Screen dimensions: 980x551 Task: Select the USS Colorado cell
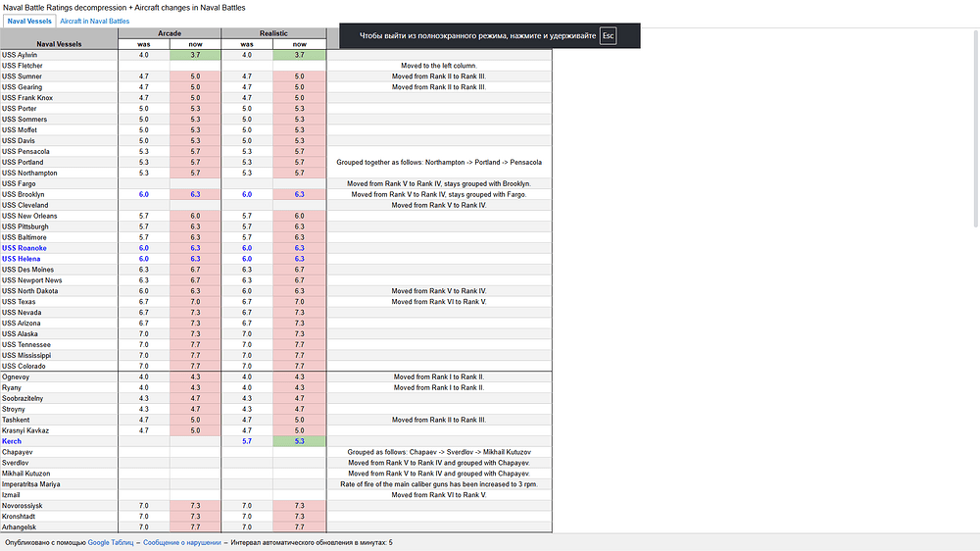[59, 366]
